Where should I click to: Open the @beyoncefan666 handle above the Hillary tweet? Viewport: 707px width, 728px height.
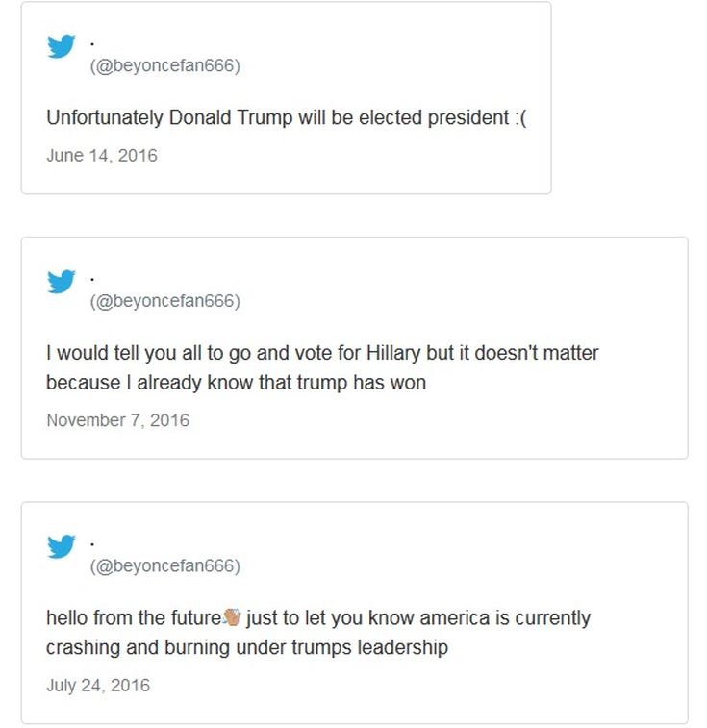click(164, 301)
